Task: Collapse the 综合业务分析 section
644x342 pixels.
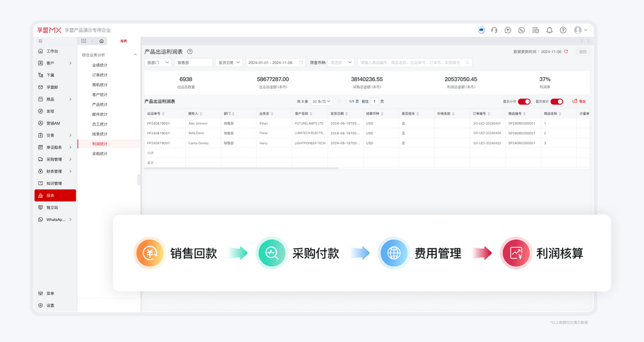Action: coord(135,55)
